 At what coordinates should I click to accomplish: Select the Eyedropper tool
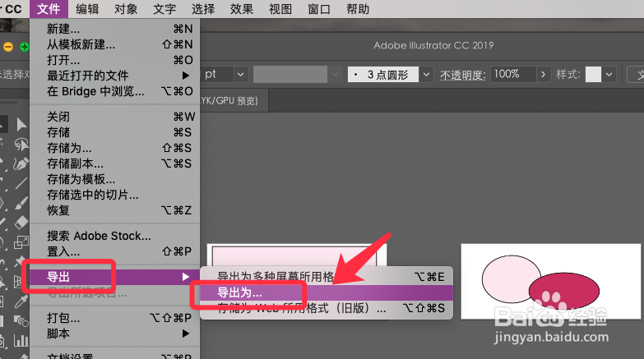click(21, 301)
